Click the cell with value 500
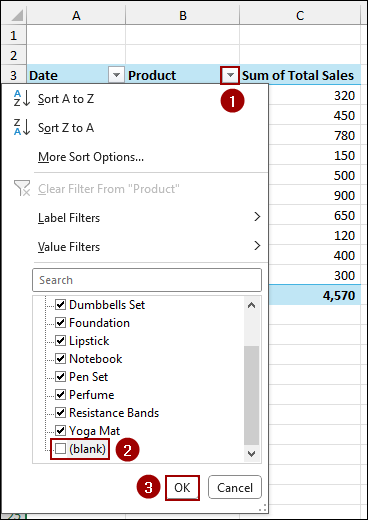368x520 pixels. coord(314,175)
